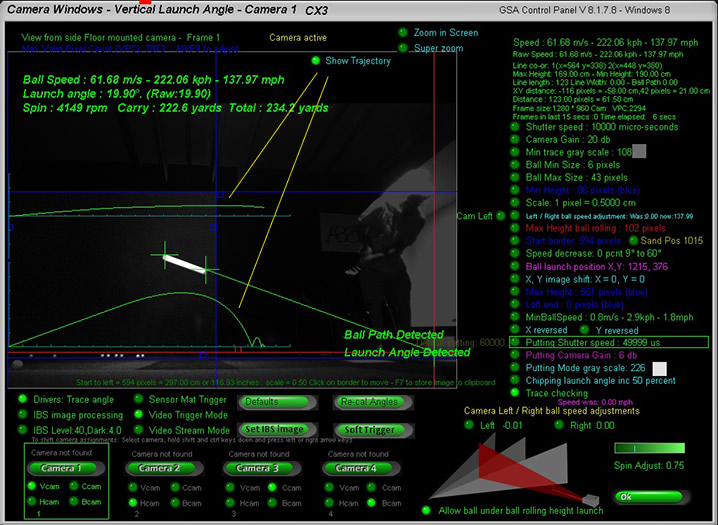Click the Min trace gray scale swatch
The width and height of the screenshot is (718, 525).
pos(639,151)
